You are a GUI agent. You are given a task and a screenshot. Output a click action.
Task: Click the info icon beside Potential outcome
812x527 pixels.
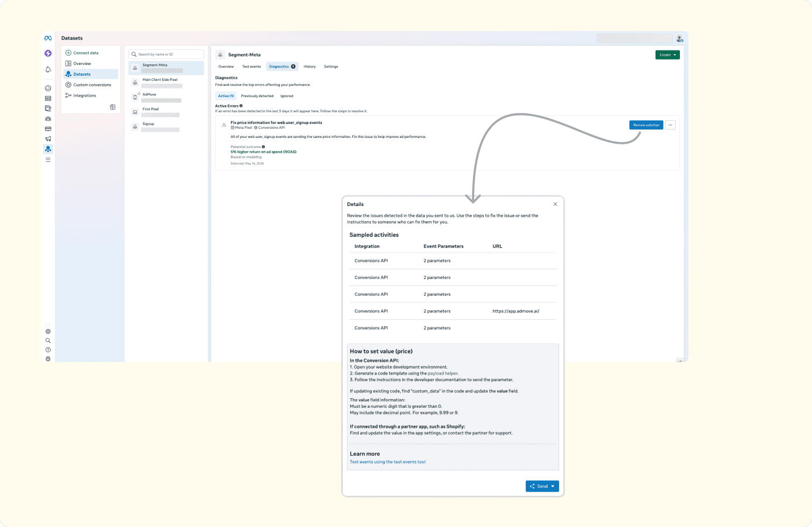pos(263,147)
